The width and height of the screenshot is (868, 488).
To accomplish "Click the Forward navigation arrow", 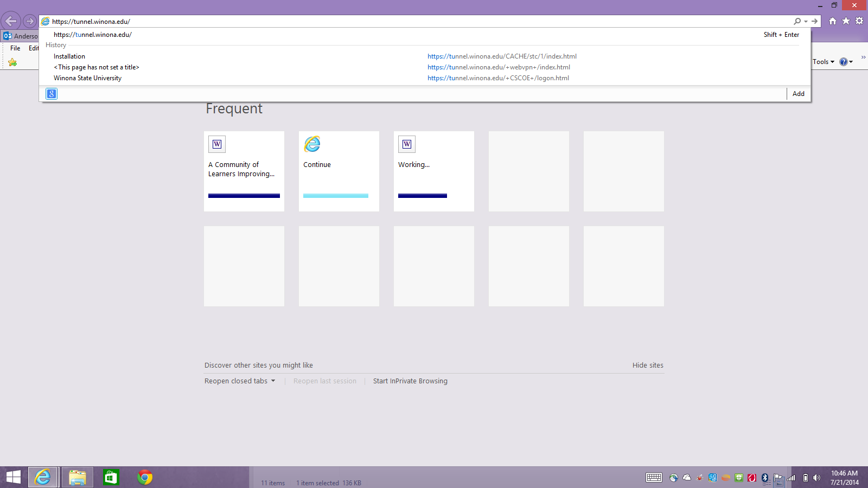I will point(30,21).
